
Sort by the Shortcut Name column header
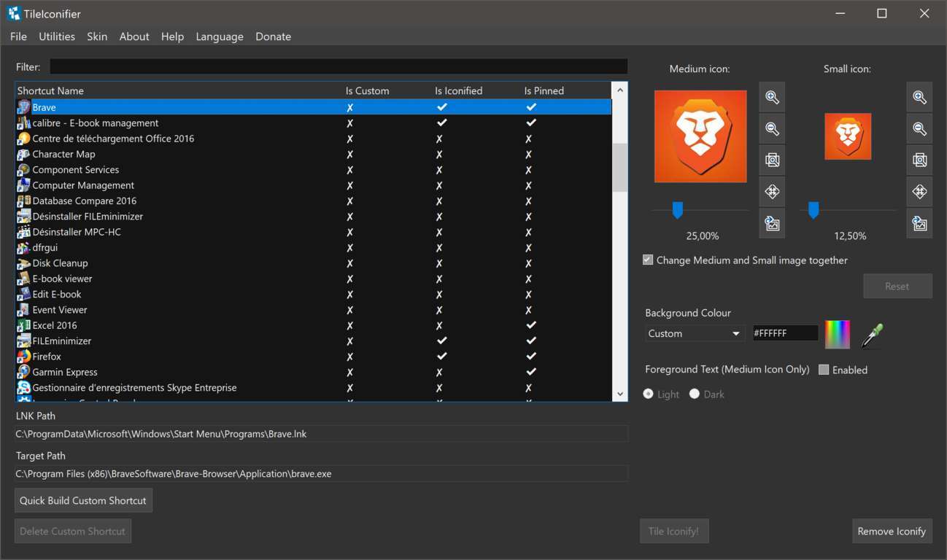50,90
